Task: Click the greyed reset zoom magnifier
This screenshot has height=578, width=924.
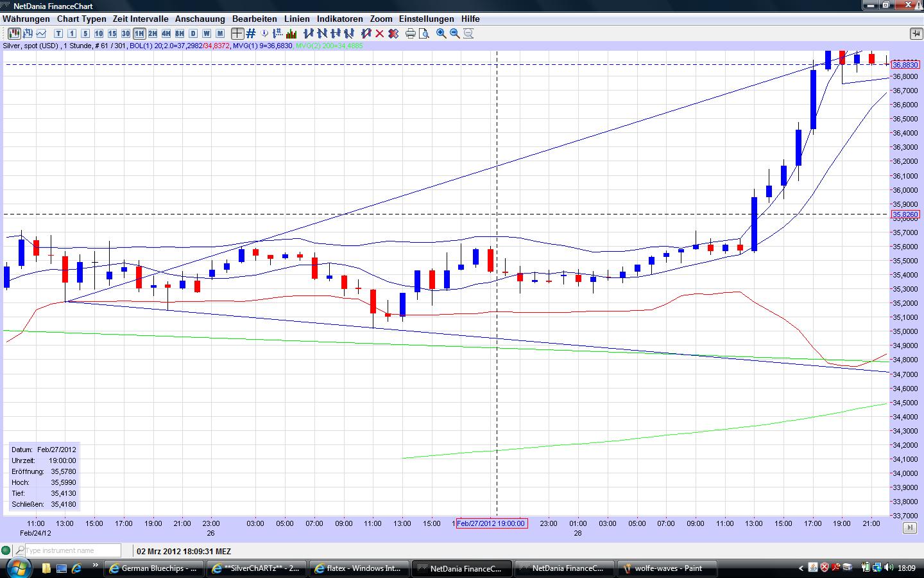Action: pos(468,33)
